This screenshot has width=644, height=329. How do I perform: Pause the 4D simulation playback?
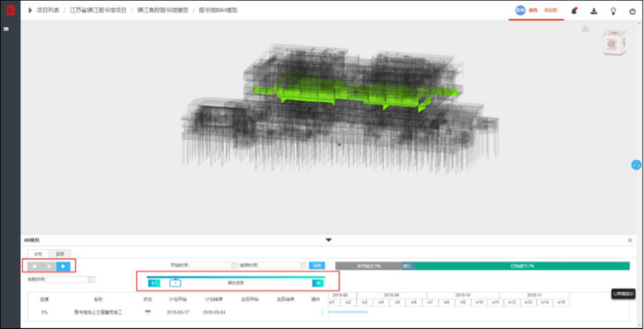pos(49,266)
